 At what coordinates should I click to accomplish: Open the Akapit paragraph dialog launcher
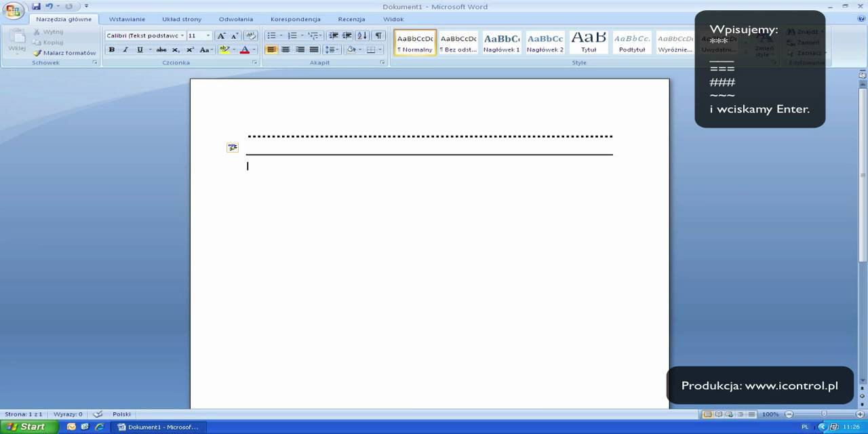pos(382,62)
